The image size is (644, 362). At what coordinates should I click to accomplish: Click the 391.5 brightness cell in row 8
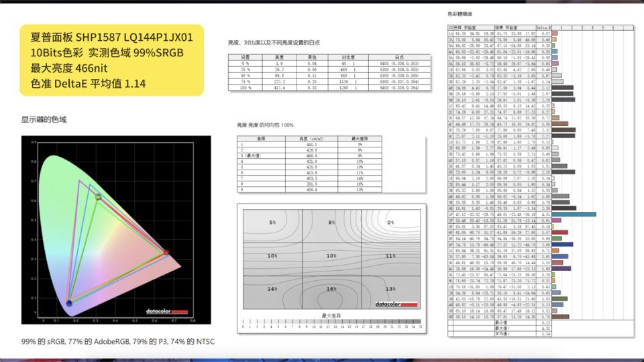pyautogui.click(x=311, y=184)
